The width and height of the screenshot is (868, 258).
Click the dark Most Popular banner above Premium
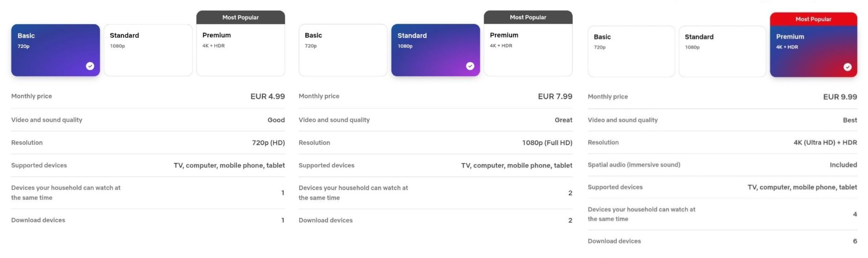coord(241,17)
